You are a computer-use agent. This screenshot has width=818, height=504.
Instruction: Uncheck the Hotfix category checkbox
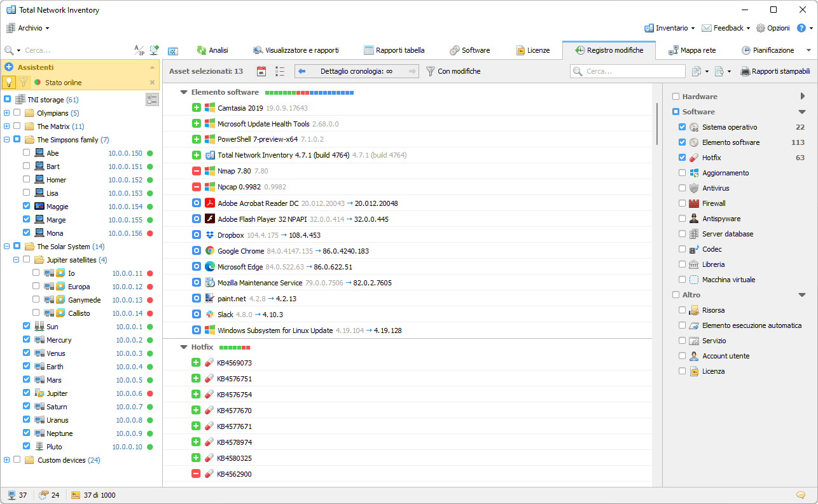[x=683, y=158]
